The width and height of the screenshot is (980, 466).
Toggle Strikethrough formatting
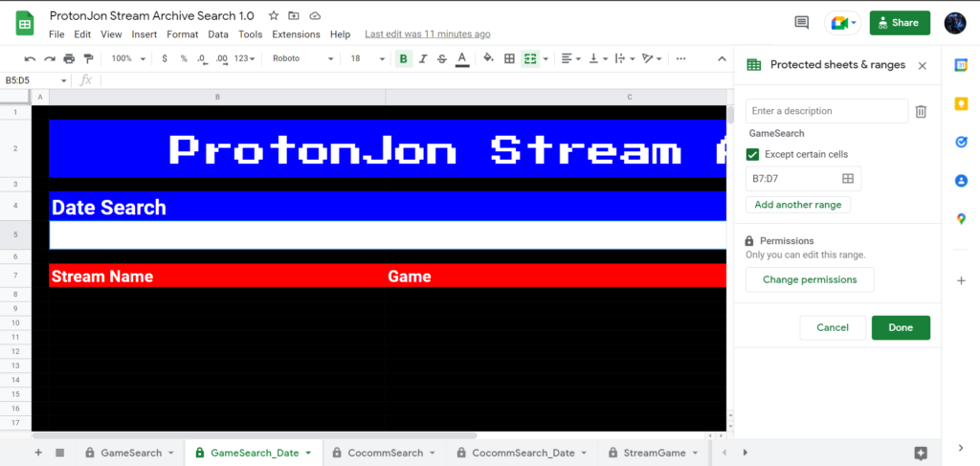(442, 58)
